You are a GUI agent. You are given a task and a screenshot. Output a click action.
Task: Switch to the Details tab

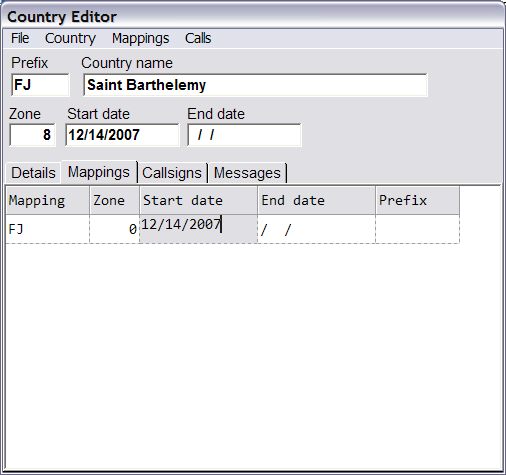[x=33, y=173]
